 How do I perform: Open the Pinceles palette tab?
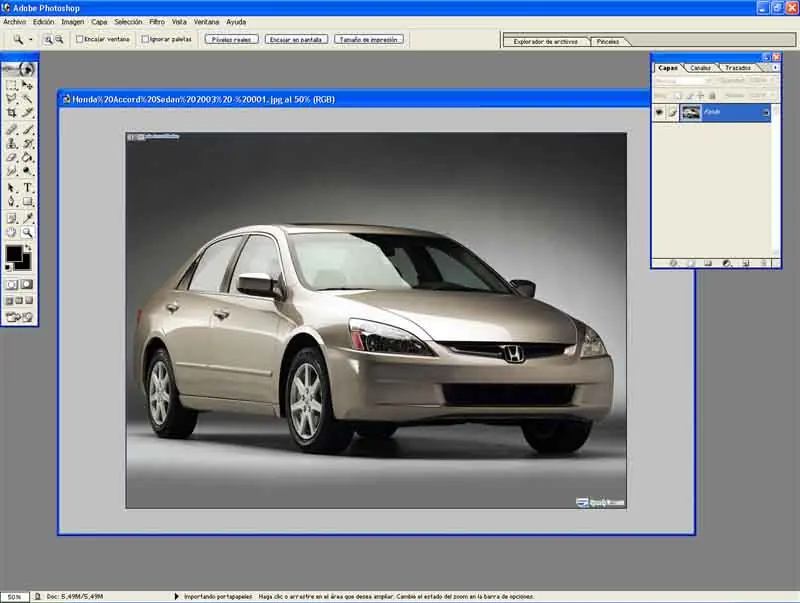(x=608, y=42)
